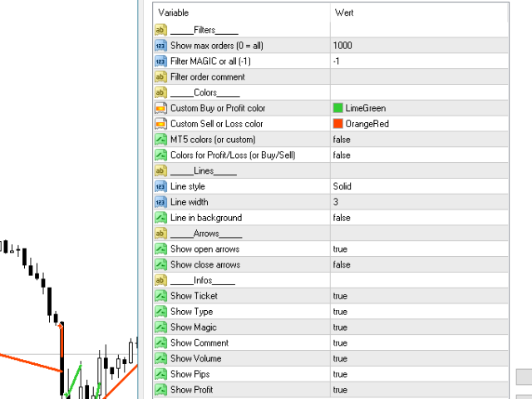This screenshot has height=399, width=532.
Task: Open Show Magic true value
Action: (419, 327)
